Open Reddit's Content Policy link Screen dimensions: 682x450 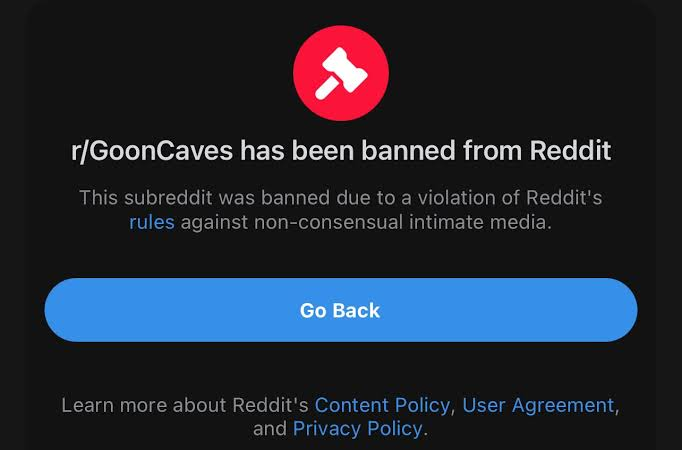[x=382, y=405]
